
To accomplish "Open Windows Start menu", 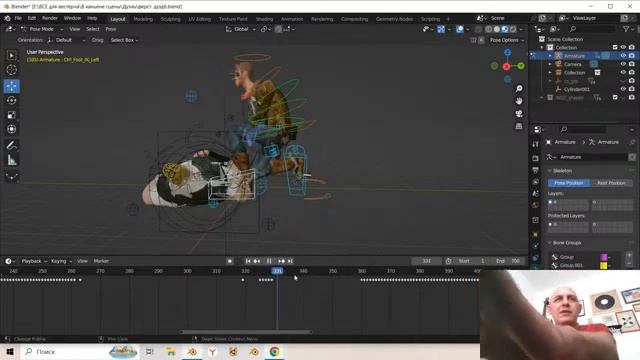I will click(9, 351).
